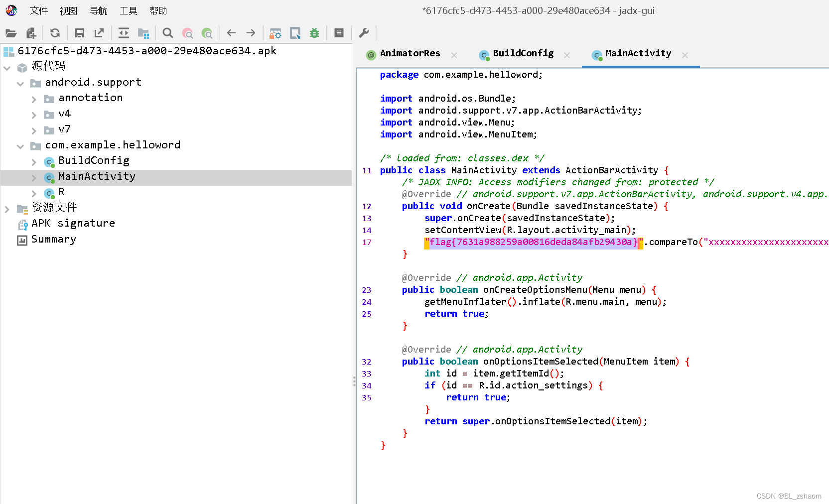Toggle the sync with editor icon
This screenshot has height=504, width=829.
click(124, 33)
